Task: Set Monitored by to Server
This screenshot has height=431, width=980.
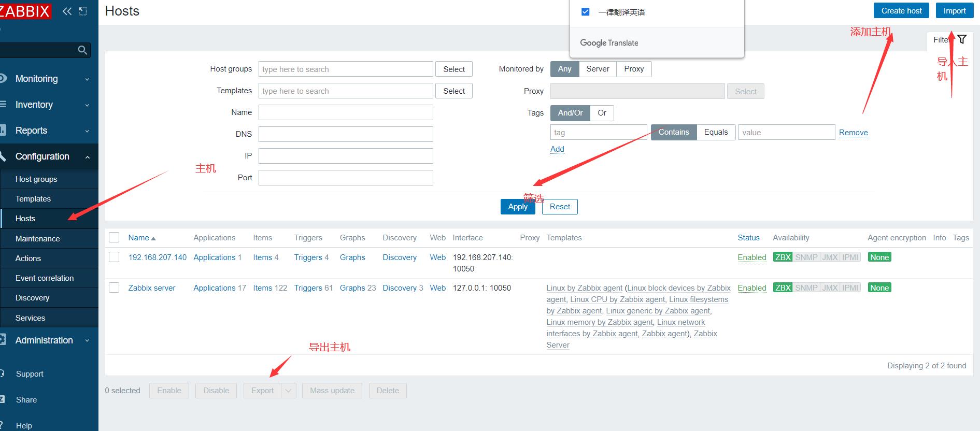Action: 598,69
